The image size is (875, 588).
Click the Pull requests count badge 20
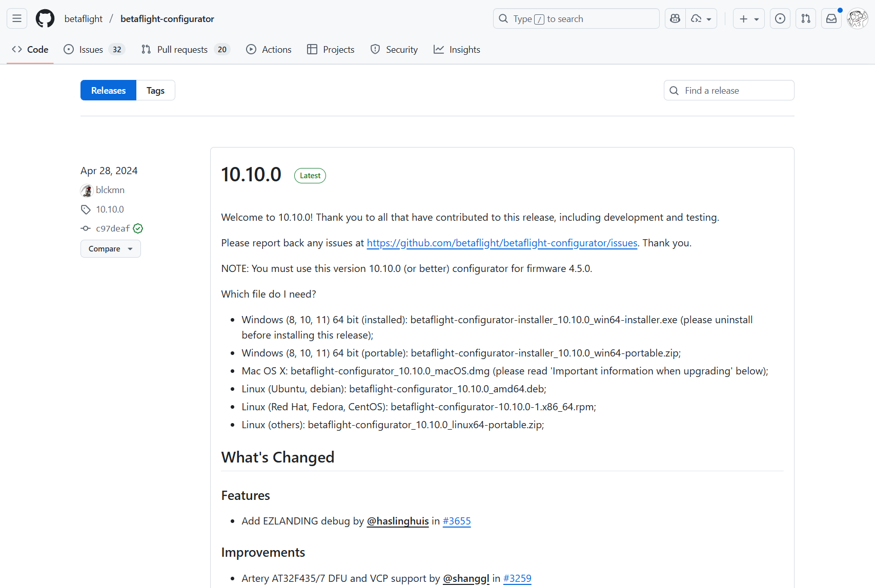click(222, 50)
